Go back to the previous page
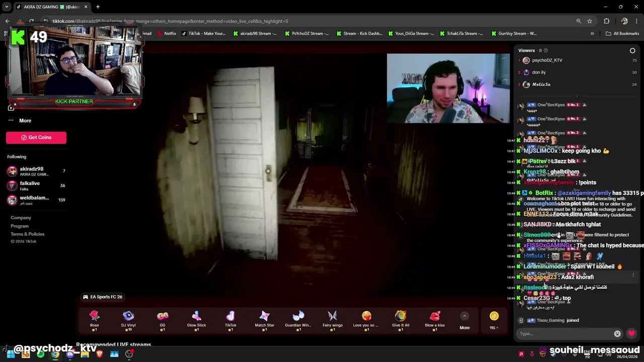644x362 pixels. [8, 21]
